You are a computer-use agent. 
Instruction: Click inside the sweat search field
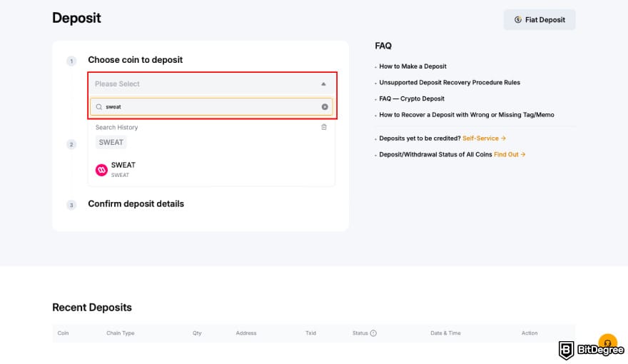click(x=211, y=107)
